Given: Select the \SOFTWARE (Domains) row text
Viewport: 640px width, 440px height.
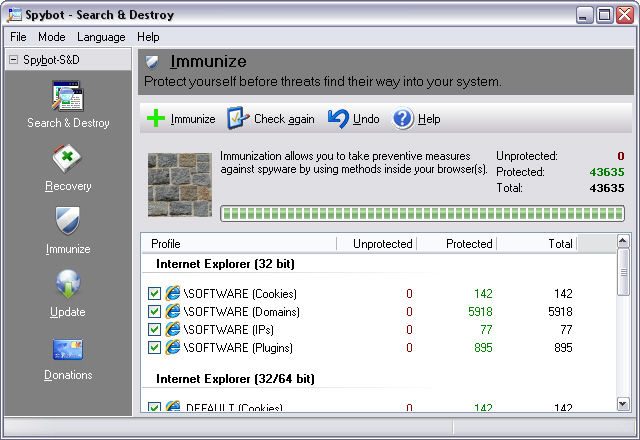Looking at the screenshot, I should [x=242, y=311].
